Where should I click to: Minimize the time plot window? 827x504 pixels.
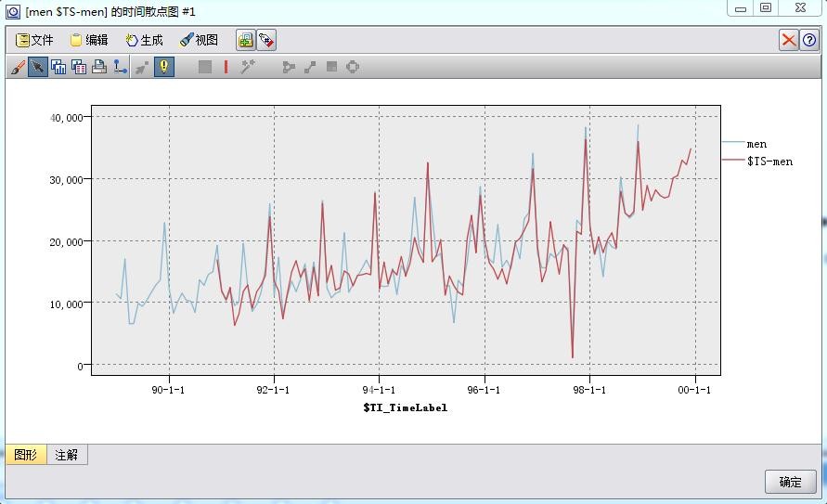(741, 8)
